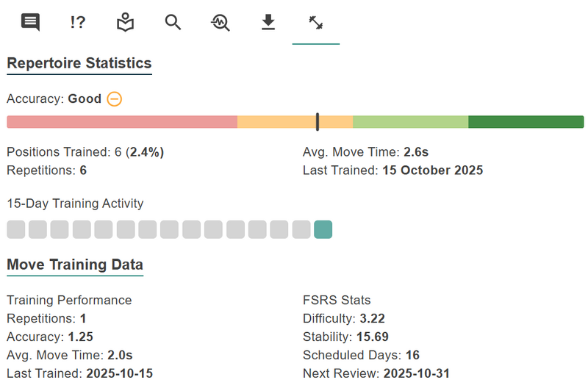
Task: Click the red segment of accuracy bar
Action: click(121, 122)
